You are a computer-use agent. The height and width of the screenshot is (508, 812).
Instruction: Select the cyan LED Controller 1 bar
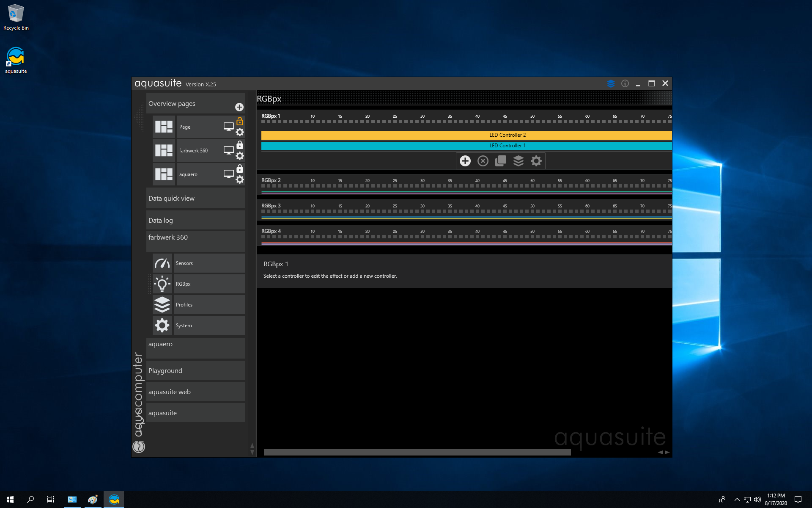466,146
